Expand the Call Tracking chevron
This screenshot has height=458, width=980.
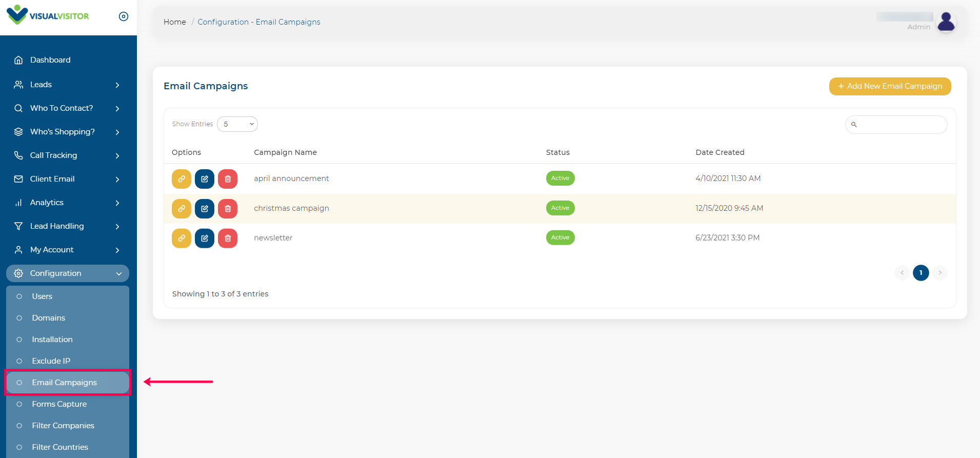117,156
